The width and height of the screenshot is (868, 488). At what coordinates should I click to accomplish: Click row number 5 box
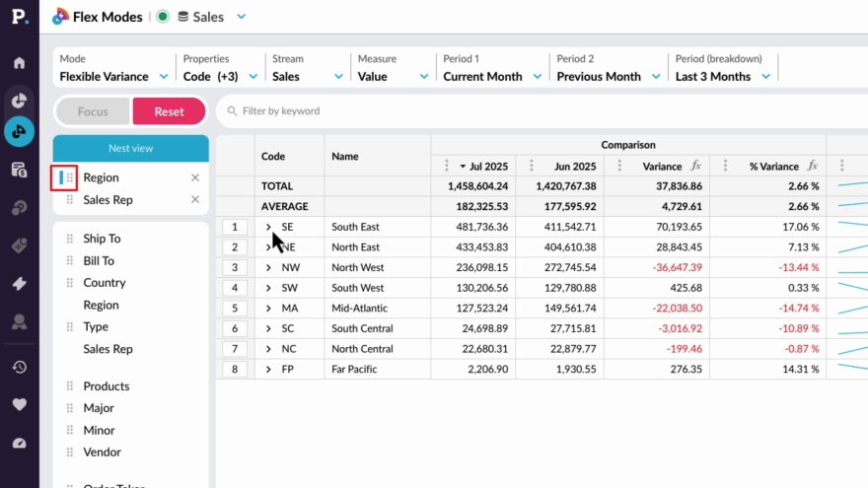pos(235,309)
